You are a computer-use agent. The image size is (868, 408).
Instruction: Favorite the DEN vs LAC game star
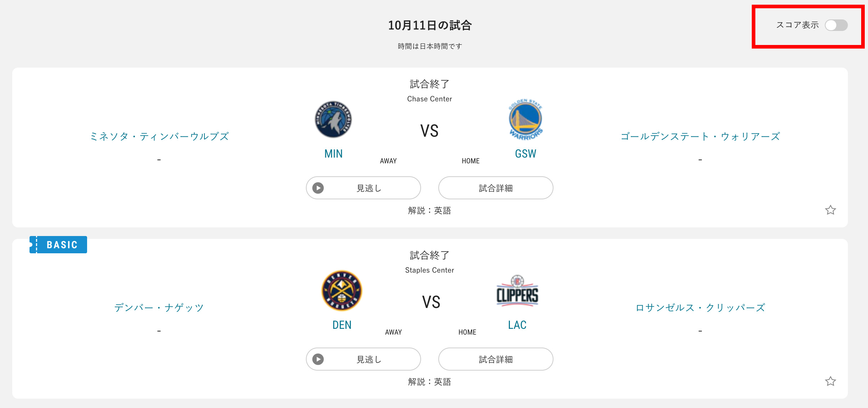(831, 381)
